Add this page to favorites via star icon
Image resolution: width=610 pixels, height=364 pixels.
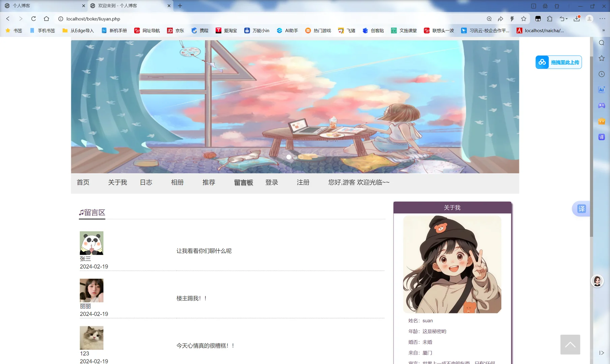pos(524,19)
